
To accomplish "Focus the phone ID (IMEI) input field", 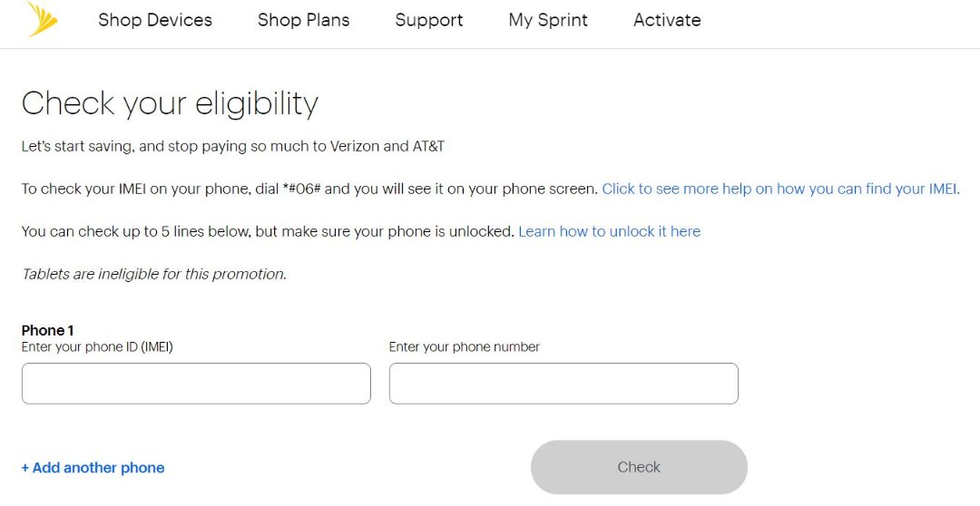I will click(x=196, y=384).
